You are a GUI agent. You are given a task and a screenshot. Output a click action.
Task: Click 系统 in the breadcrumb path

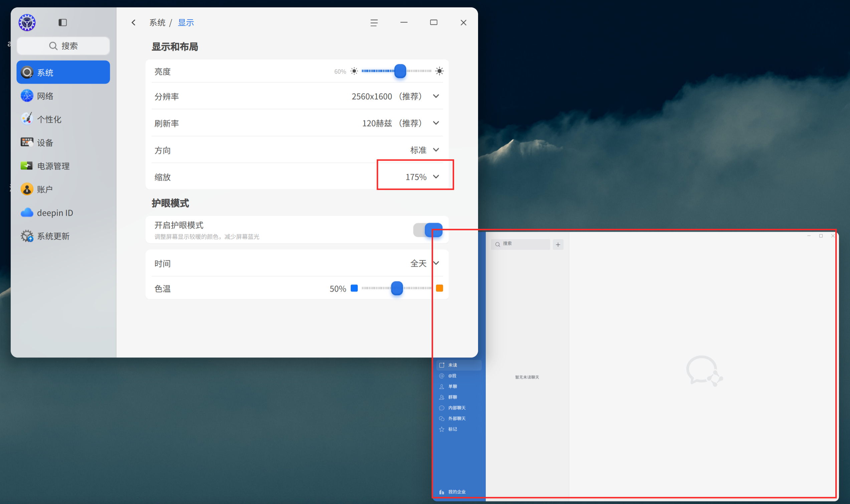pyautogui.click(x=157, y=23)
